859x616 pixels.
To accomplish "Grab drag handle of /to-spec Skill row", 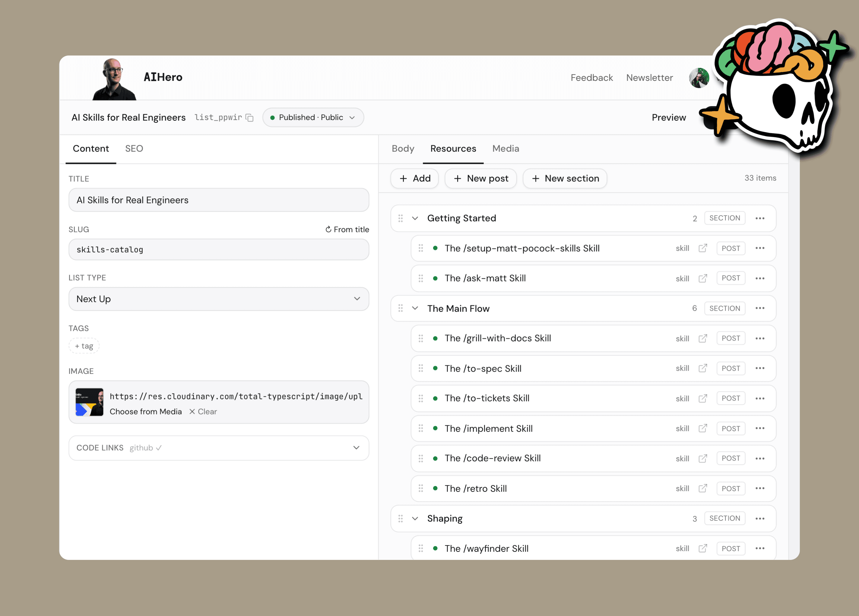I will click(420, 368).
